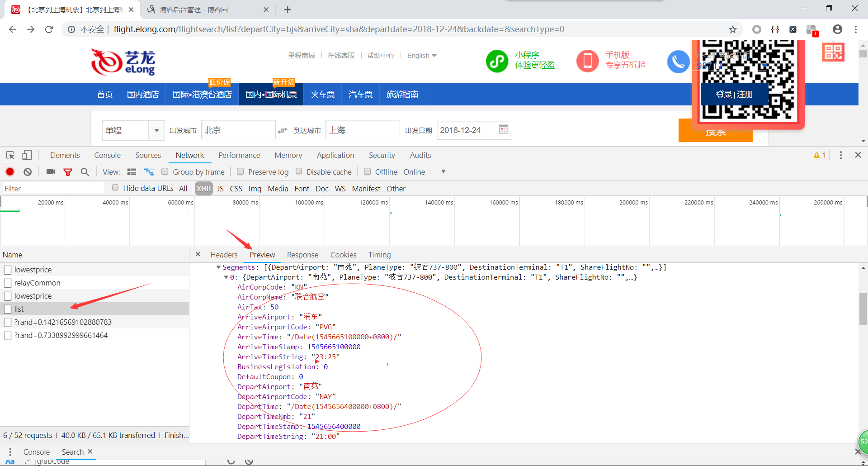Viewport: 868px width, 466px height.
Task: Toggle the waterfall overview icon
Action: [x=149, y=172]
